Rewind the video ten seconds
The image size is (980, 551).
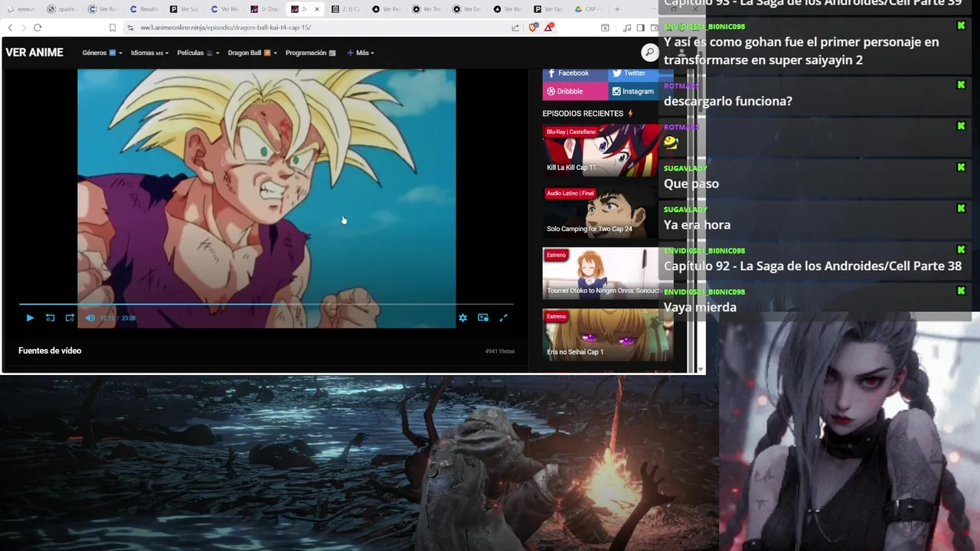[x=50, y=318]
